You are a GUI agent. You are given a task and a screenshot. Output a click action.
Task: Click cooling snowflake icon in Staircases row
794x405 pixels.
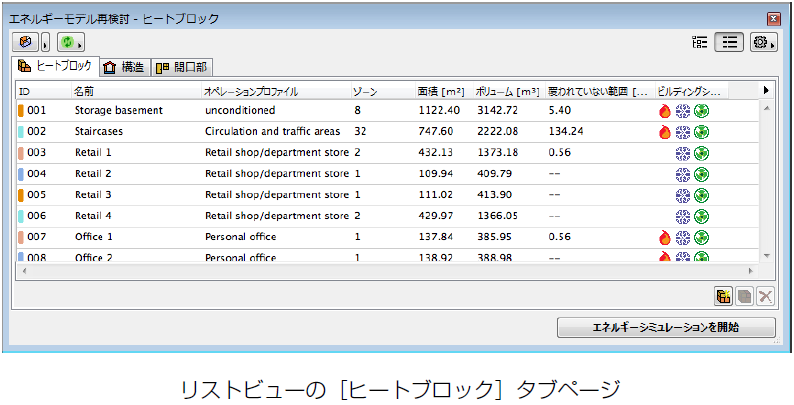(683, 132)
